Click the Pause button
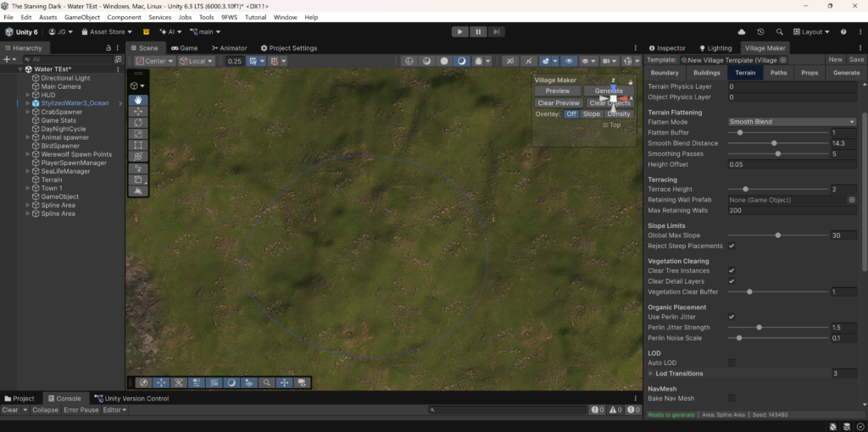The height and width of the screenshot is (432, 868). click(478, 31)
